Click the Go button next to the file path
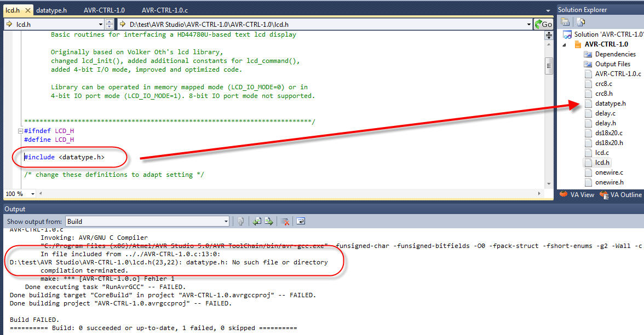This screenshot has width=644, height=335. (x=543, y=24)
